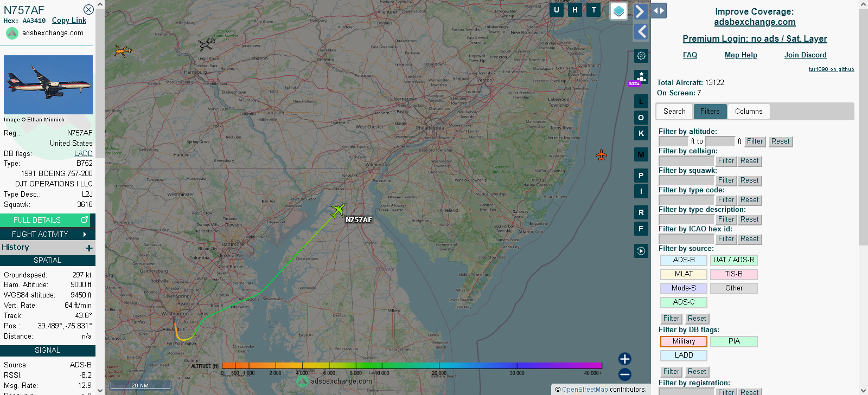868x395 pixels.
Task: Open the tar1090 on github link
Action: [x=831, y=69]
